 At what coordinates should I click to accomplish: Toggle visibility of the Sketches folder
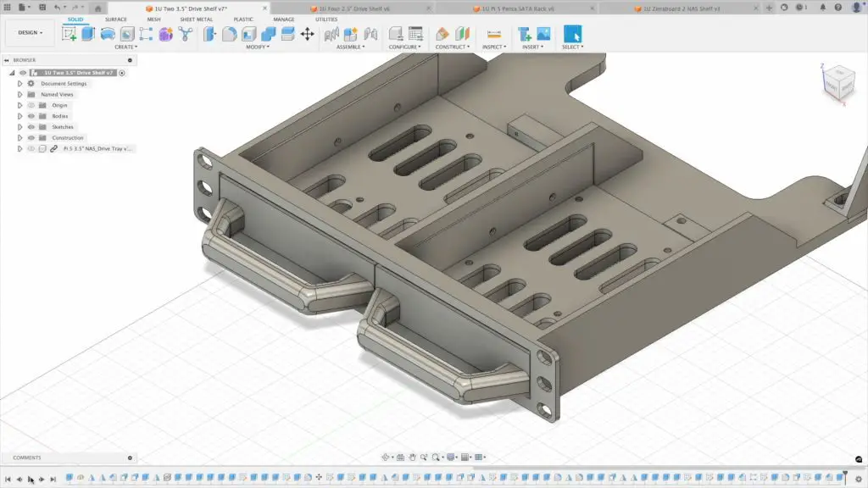(31, 127)
